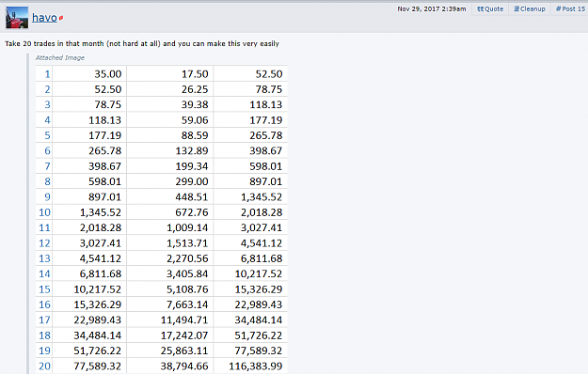The height and width of the screenshot is (374, 588).
Task: Select the cell reading 3,405.84
Action: point(170,273)
